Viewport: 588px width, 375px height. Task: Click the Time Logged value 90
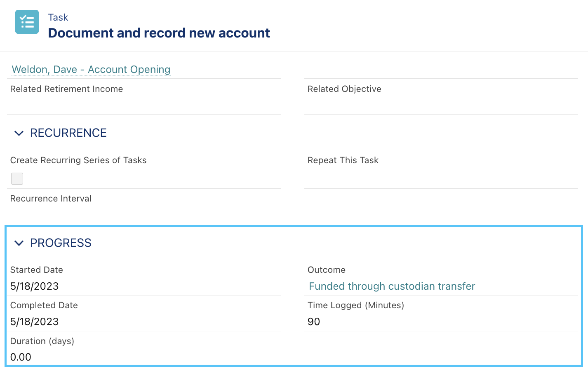click(314, 321)
